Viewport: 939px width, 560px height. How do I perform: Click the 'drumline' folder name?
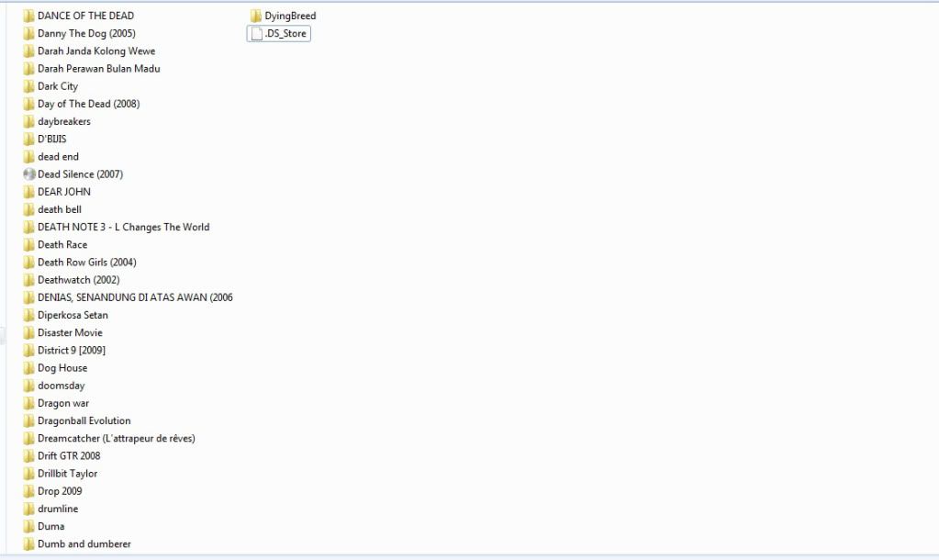pyautogui.click(x=58, y=509)
